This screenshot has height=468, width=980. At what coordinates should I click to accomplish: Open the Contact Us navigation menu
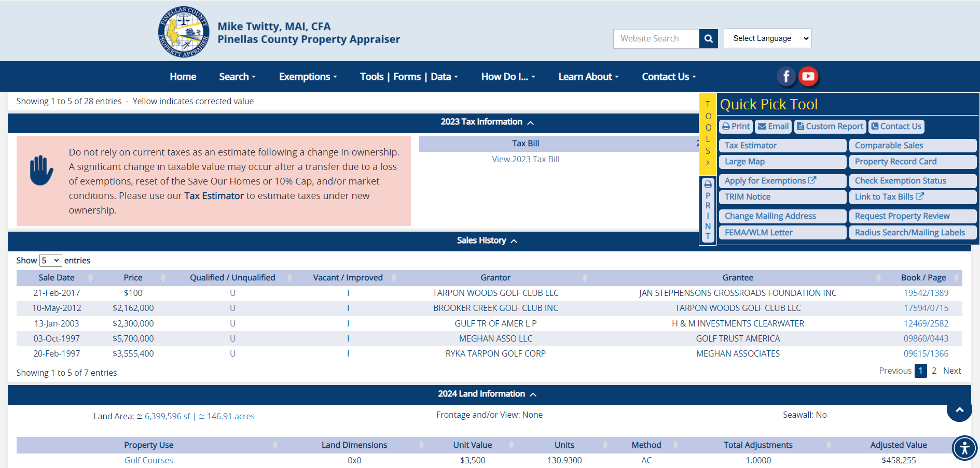(x=669, y=77)
